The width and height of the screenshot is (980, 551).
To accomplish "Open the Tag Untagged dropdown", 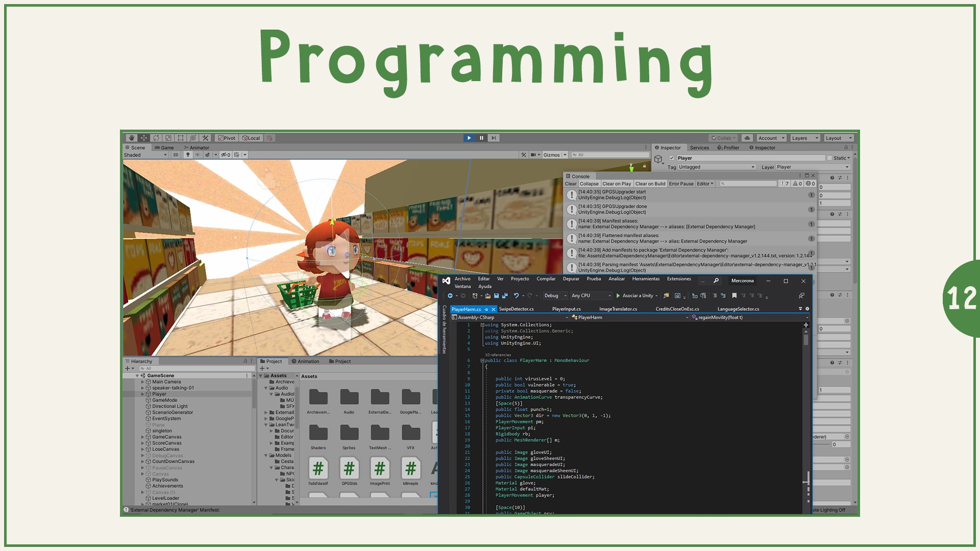I will tap(716, 167).
